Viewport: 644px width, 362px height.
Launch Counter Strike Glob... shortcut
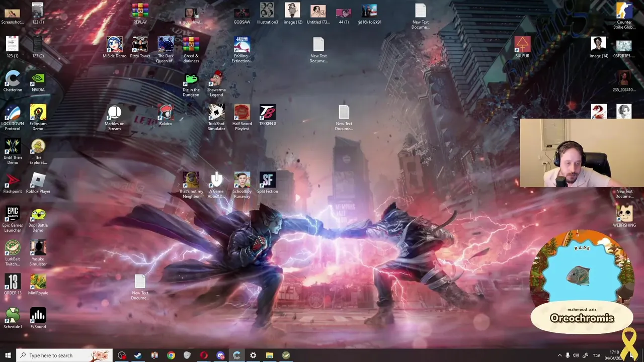click(624, 16)
